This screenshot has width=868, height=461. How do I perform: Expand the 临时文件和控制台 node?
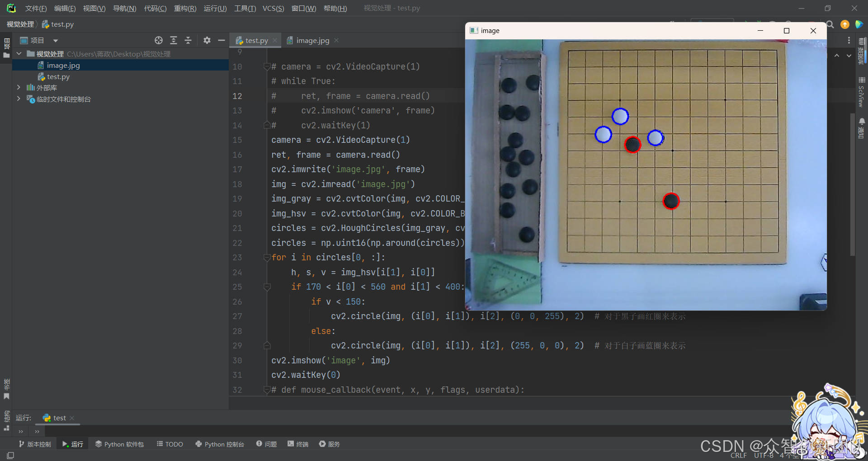click(19, 99)
